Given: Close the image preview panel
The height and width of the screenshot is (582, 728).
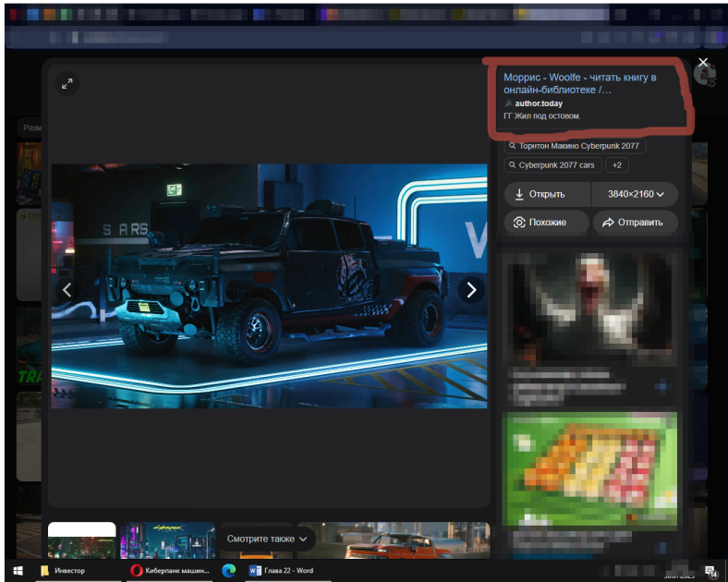Looking at the screenshot, I should (703, 62).
